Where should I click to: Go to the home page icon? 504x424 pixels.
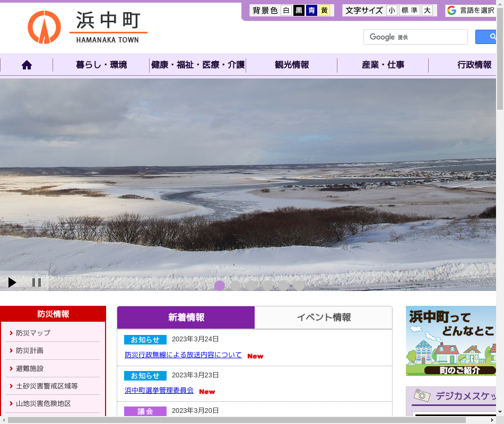click(27, 65)
